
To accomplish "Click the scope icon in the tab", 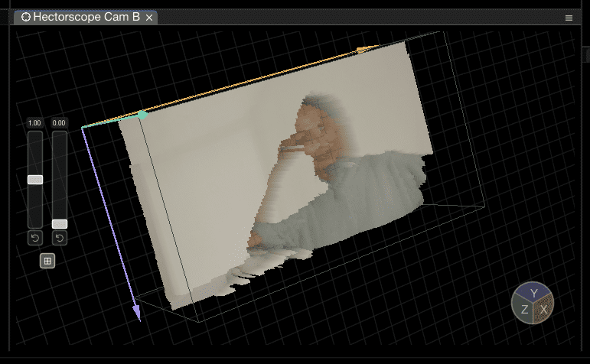I will click(26, 17).
